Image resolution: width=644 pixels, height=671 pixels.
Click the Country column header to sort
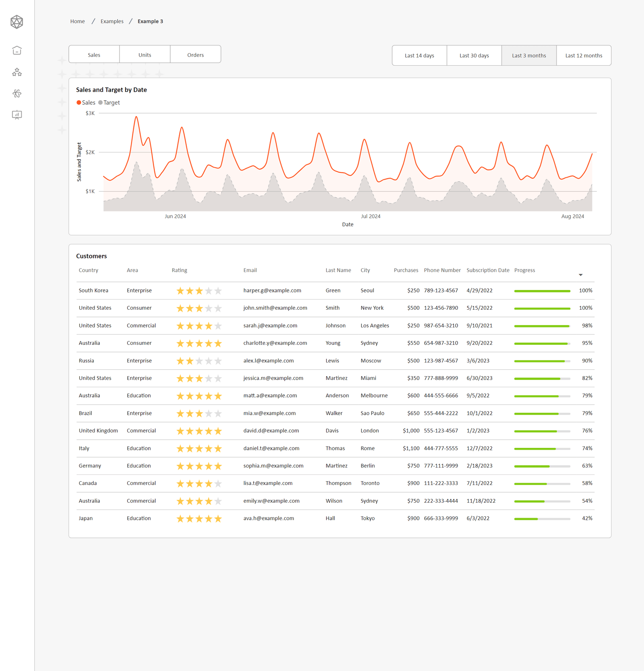tap(88, 270)
